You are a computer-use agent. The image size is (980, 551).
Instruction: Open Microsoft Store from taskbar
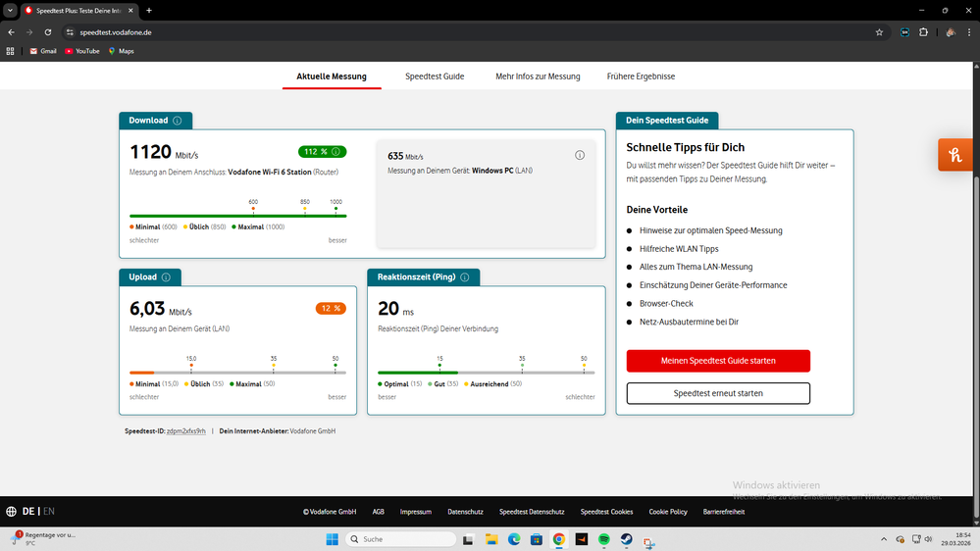[x=537, y=539]
